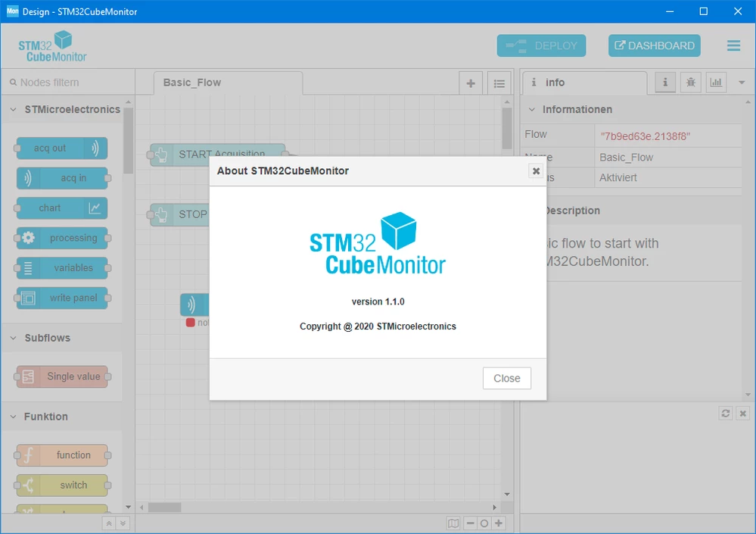Select the acq node on canvas

pyautogui.click(x=194, y=304)
